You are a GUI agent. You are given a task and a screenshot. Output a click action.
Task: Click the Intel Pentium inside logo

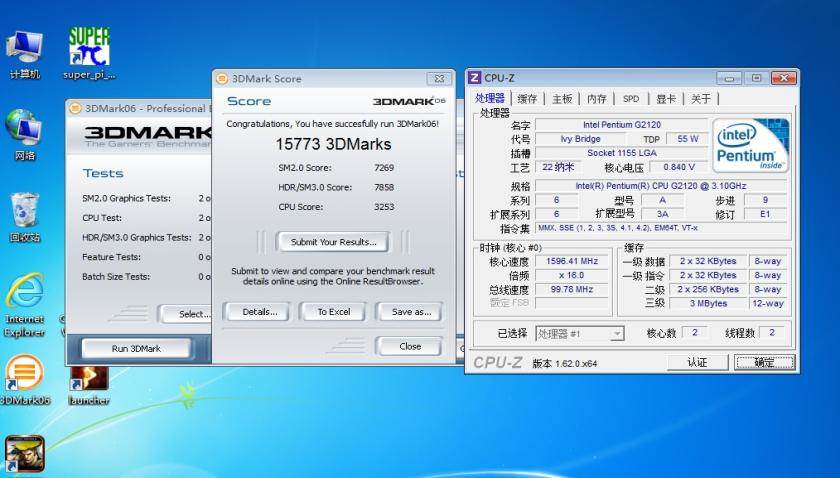coord(750,145)
